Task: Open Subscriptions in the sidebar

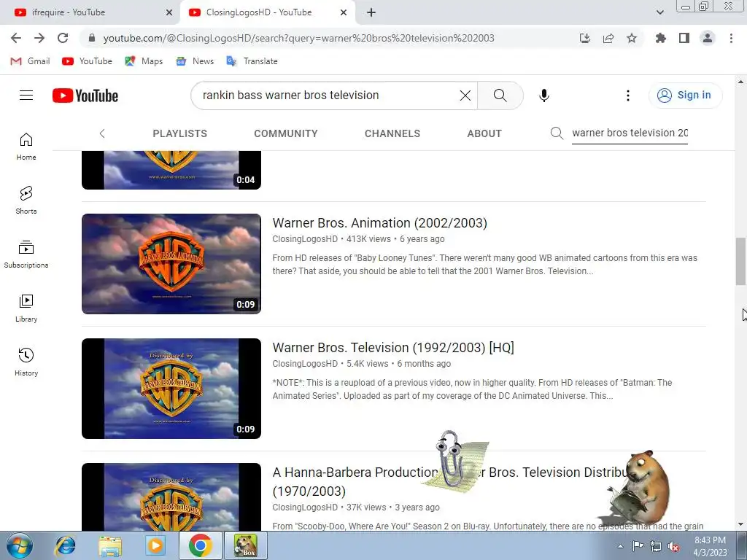Action: click(x=26, y=254)
